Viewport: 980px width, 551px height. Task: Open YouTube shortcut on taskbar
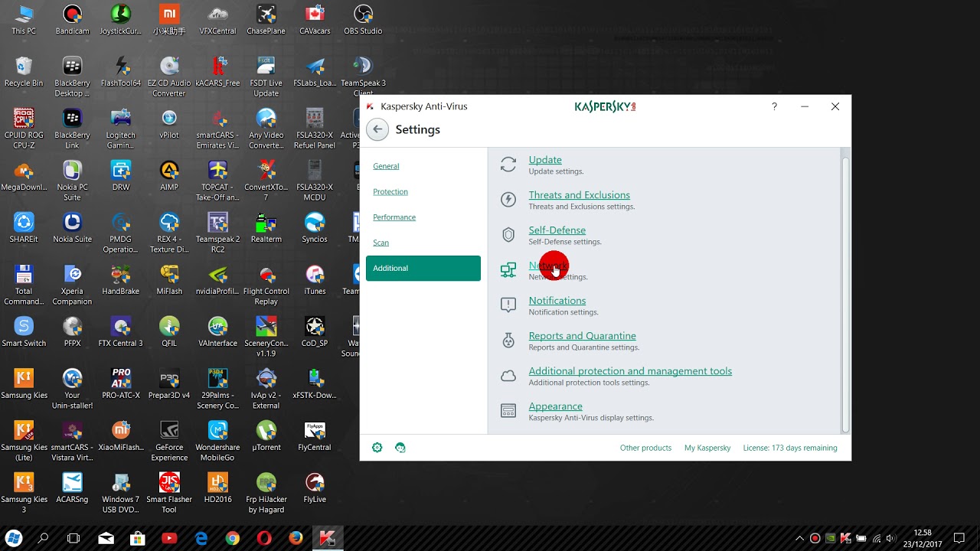tap(169, 539)
